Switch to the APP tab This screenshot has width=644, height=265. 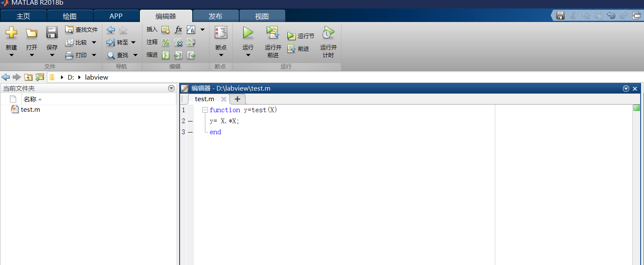[116, 16]
